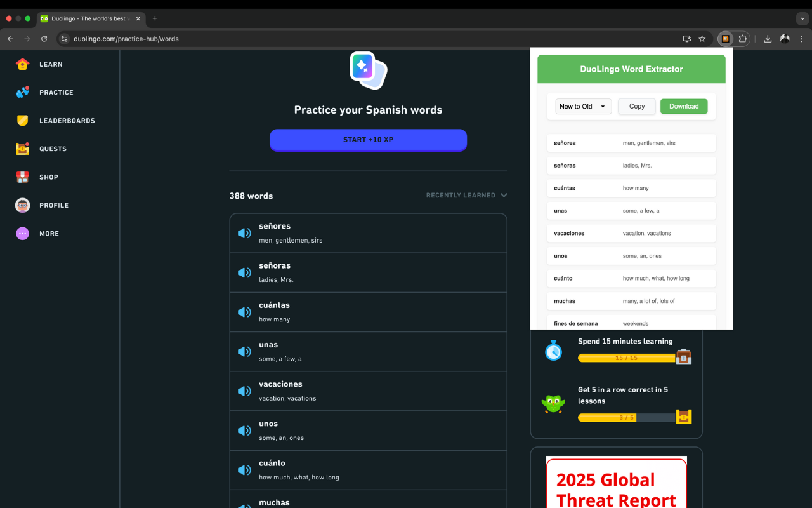812x508 pixels.
Task: Play audio for the word cuántas
Action: [x=244, y=312]
